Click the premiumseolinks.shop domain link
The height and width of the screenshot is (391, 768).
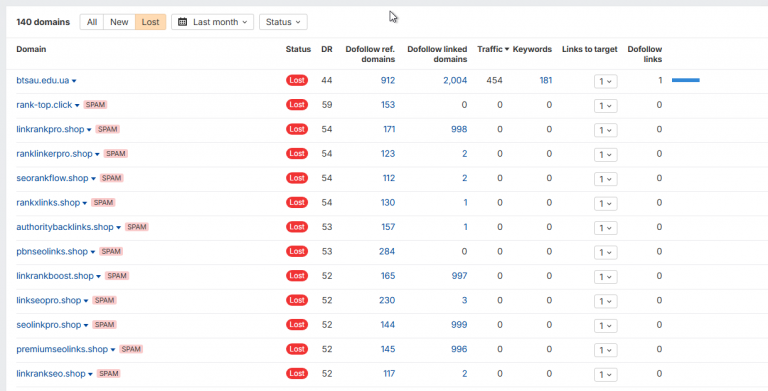click(x=62, y=349)
